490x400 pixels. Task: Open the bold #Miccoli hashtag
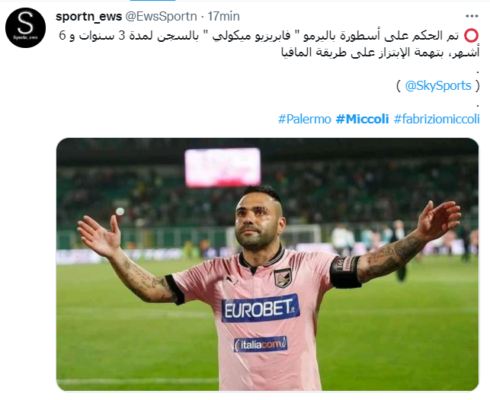click(x=362, y=119)
